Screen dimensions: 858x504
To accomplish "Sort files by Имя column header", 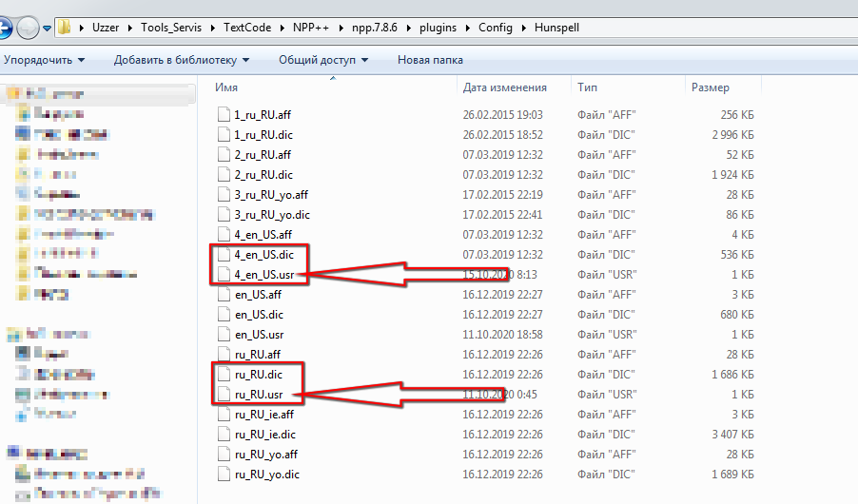I will 226,87.
